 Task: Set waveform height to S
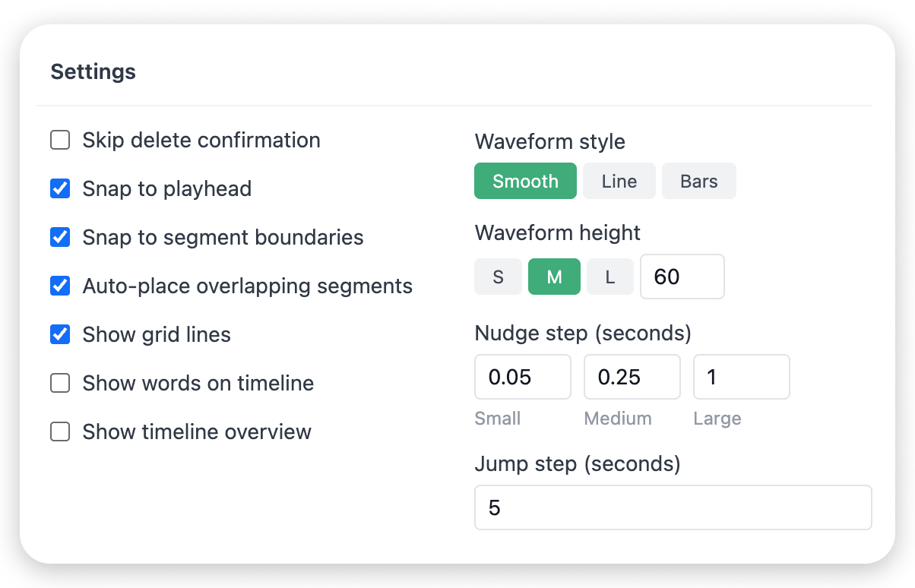[498, 277]
